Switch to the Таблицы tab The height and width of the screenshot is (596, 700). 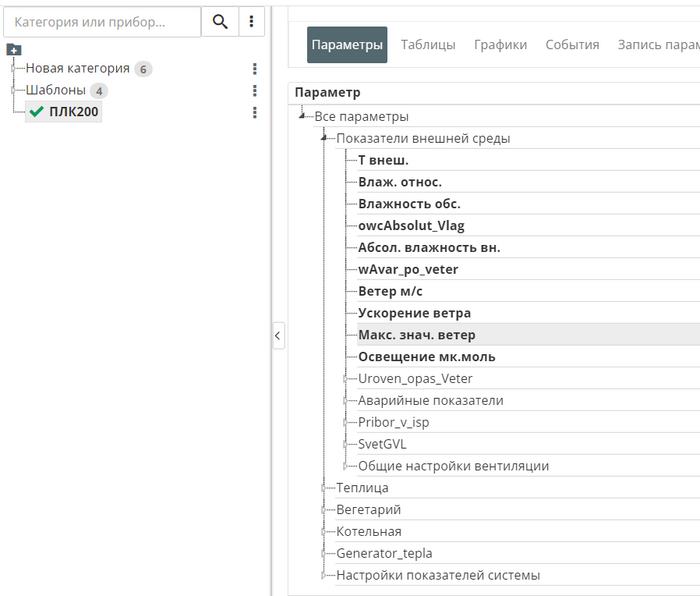[428, 45]
